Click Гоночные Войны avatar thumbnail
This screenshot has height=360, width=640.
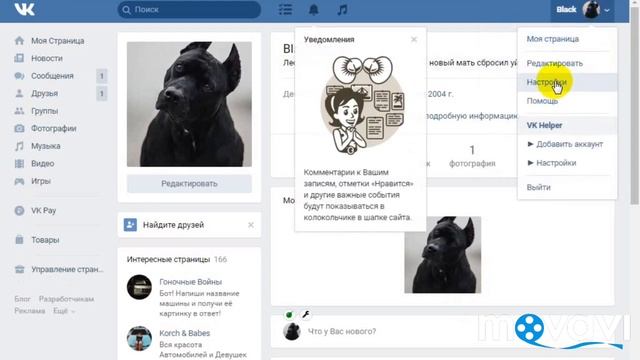(x=139, y=287)
